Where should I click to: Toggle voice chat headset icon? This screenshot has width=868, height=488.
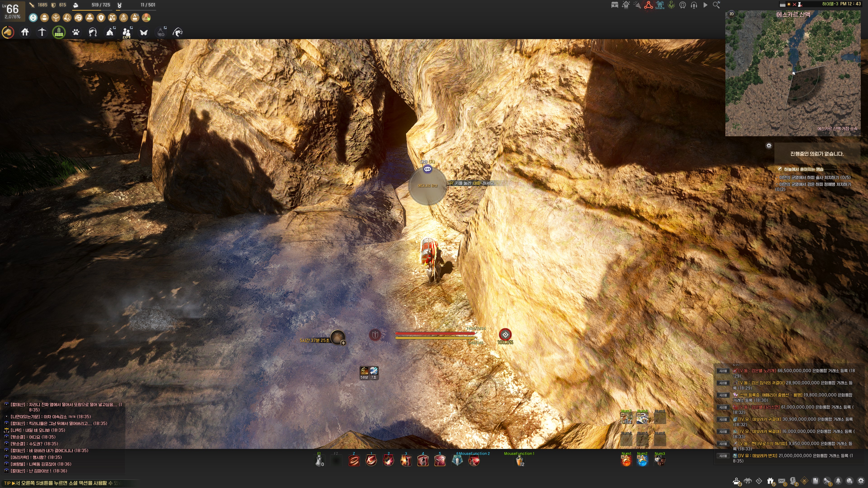694,5
